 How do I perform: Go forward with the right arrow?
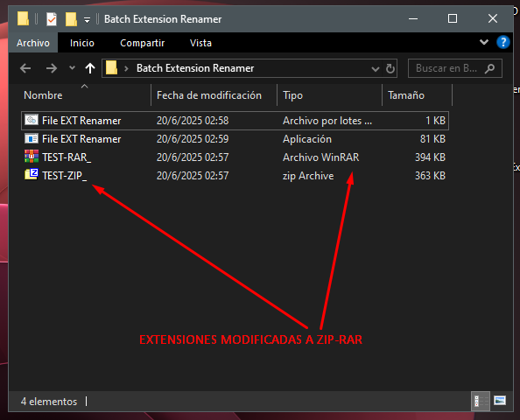click(52, 68)
